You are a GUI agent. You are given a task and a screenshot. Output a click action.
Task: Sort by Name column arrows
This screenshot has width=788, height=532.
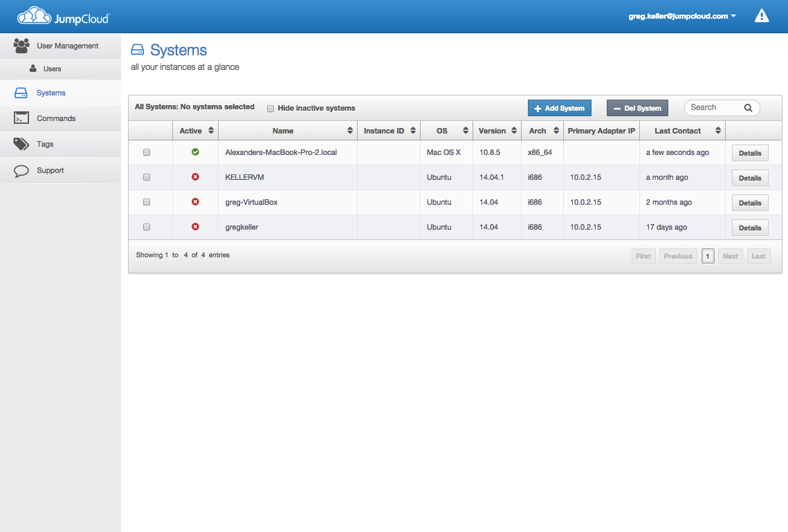pyautogui.click(x=350, y=131)
